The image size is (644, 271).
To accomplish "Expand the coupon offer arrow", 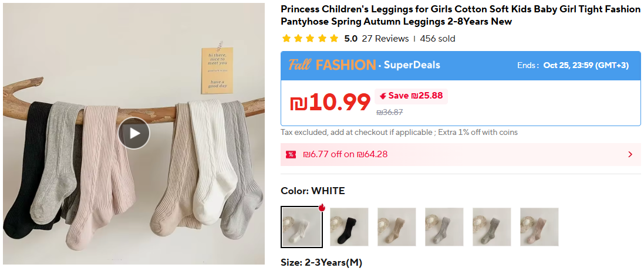I will click(x=630, y=155).
